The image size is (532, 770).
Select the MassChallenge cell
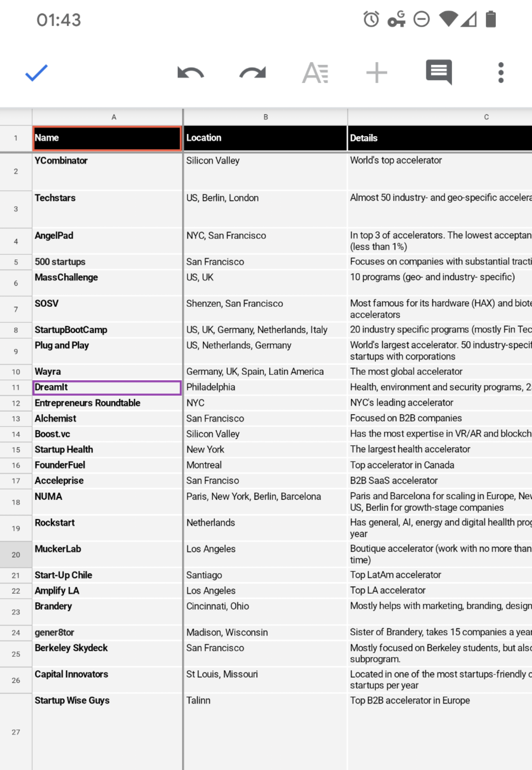tap(108, 283)
